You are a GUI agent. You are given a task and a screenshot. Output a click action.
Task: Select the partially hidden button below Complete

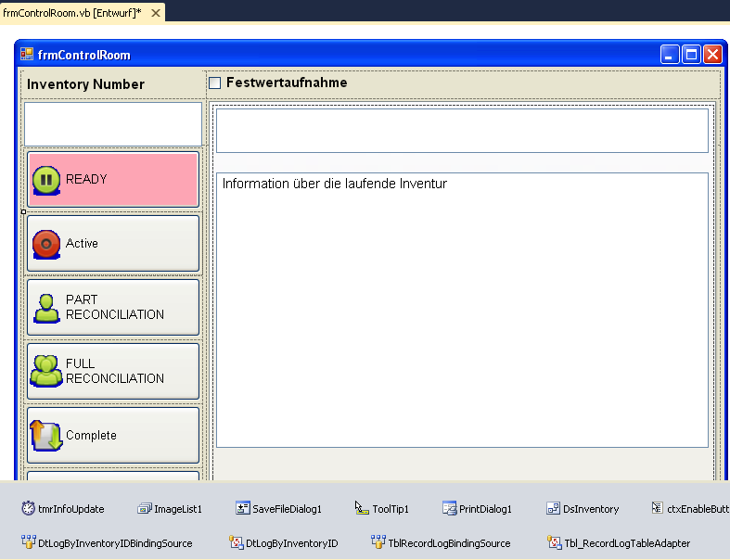(113, 476)
